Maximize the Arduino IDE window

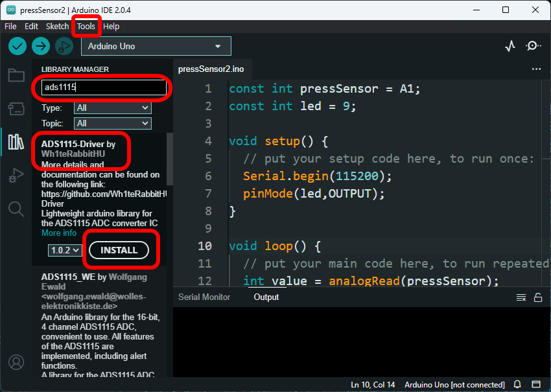point(506,10)
